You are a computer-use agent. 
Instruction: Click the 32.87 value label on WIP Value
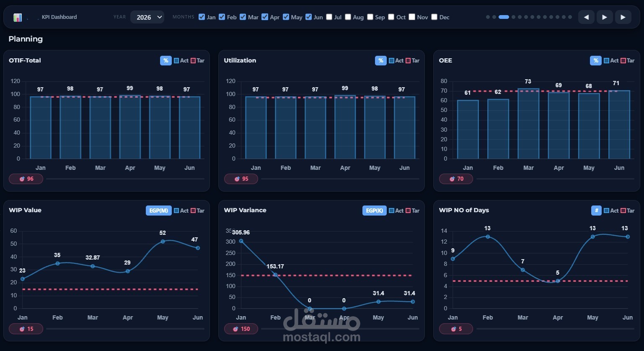click(x=93, y=257)
